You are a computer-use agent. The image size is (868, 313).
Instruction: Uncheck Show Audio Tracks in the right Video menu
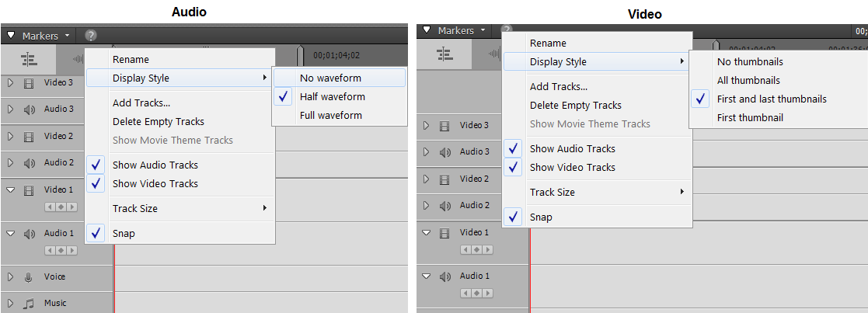[x=572, y=148]
